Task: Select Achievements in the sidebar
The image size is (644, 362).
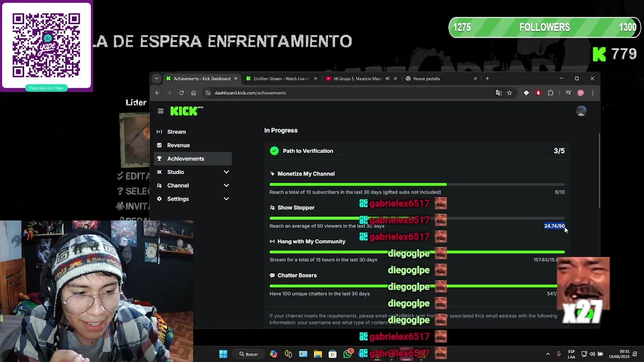Action: [x=193, y=158]
